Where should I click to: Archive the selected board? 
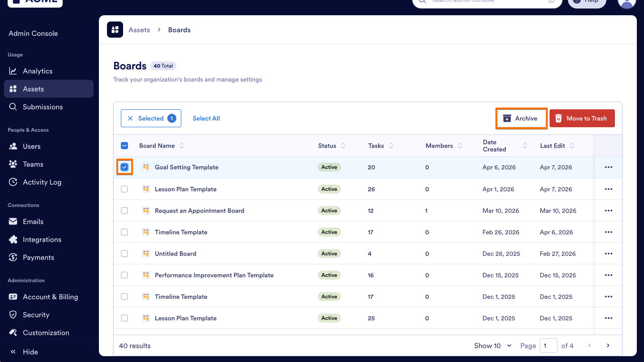point(521,118)
